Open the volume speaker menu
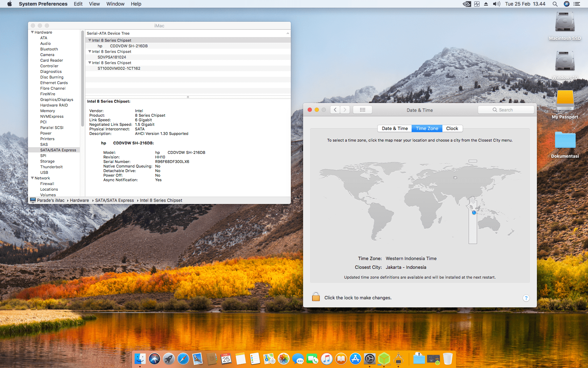Screen dimensions: 588x368 point(496,4)
